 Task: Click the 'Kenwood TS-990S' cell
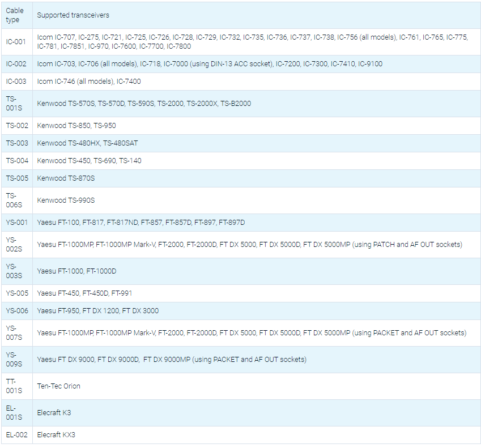257,200
